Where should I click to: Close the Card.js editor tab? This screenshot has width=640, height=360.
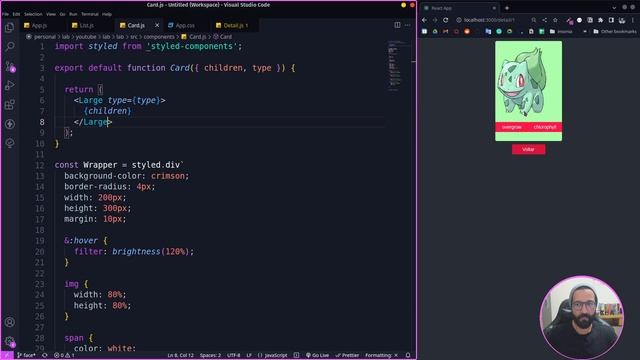[x=157, y=25]
